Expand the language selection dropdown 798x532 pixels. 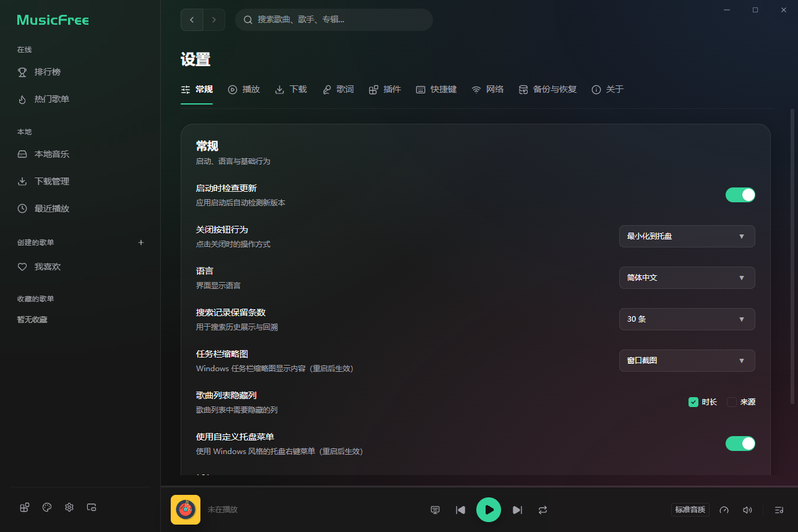tap(687, 278)
